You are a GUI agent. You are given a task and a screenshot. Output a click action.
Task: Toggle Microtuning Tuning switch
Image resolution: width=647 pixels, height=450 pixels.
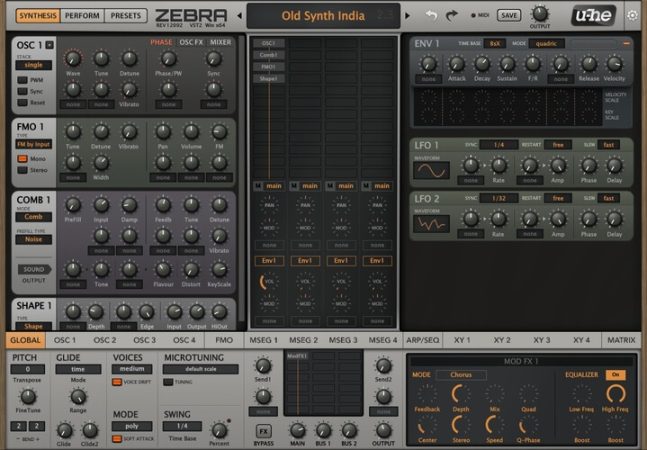click(168, 382)
